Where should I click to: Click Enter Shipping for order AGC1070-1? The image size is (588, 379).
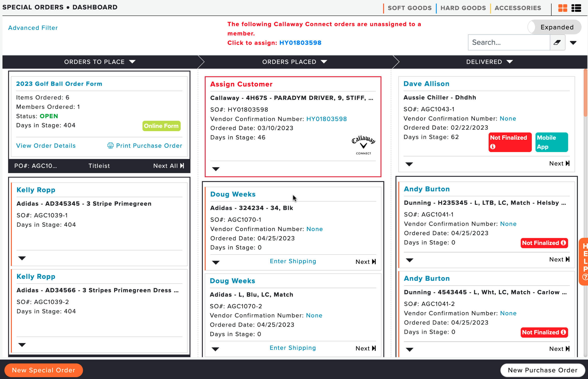pyautogui.click(x=293, y=261)
